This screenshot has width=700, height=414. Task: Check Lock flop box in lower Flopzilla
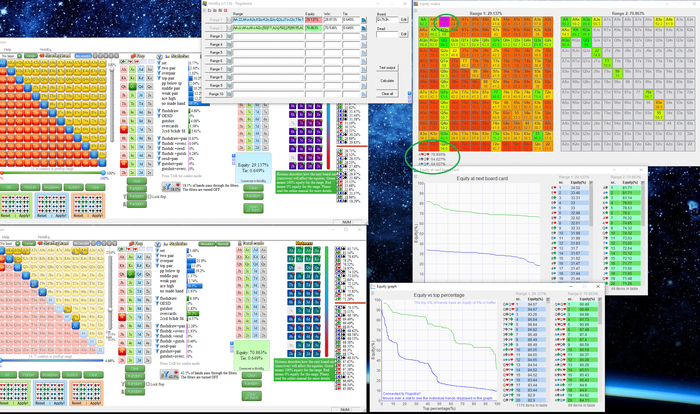(150, 384)
